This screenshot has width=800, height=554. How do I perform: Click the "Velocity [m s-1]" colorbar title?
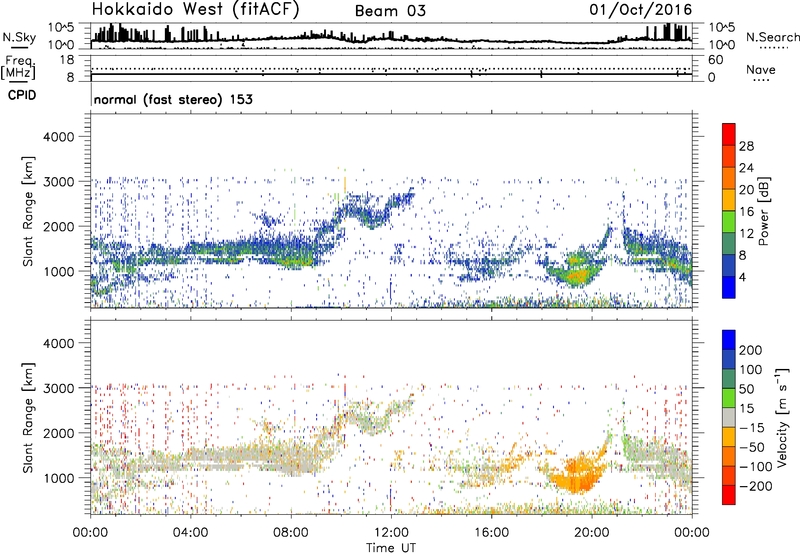783,417
